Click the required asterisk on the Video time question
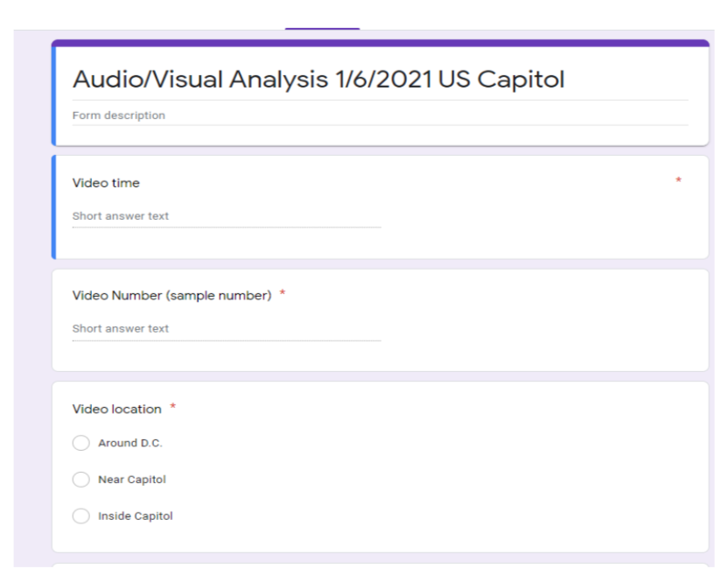 click(678, 179)
